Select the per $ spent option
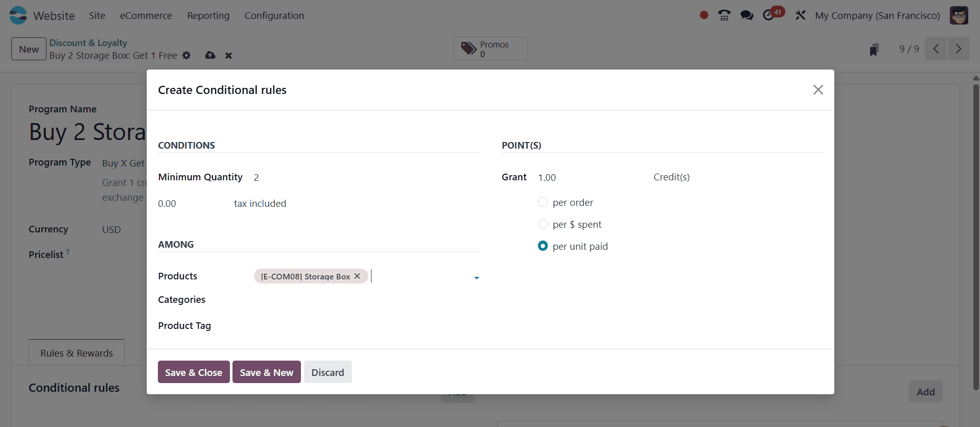 (x=543, y=224)
